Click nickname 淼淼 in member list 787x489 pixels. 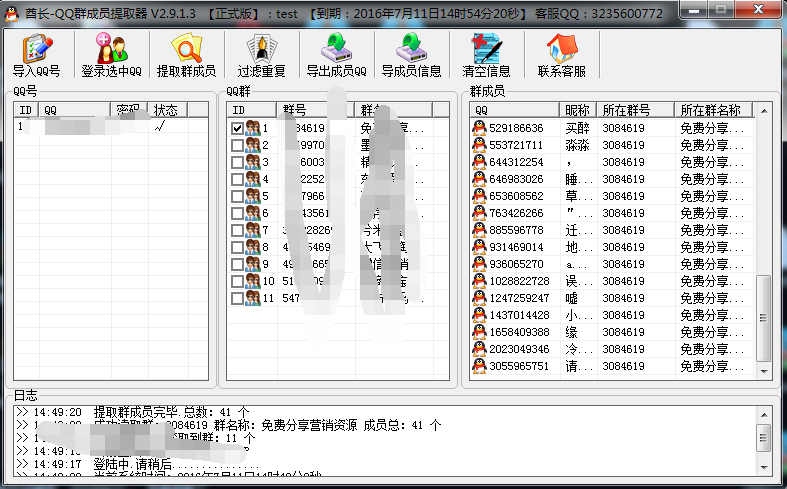[x=577, y=145]
